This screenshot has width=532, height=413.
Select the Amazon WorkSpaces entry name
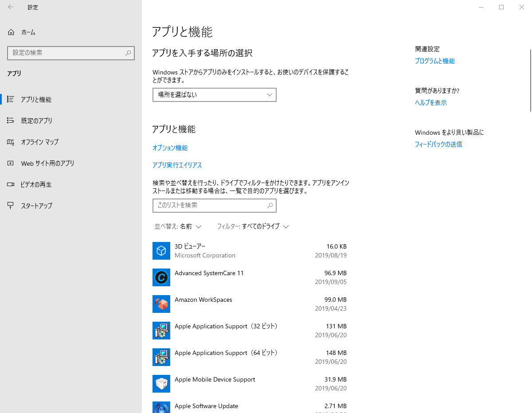point(203,300)
